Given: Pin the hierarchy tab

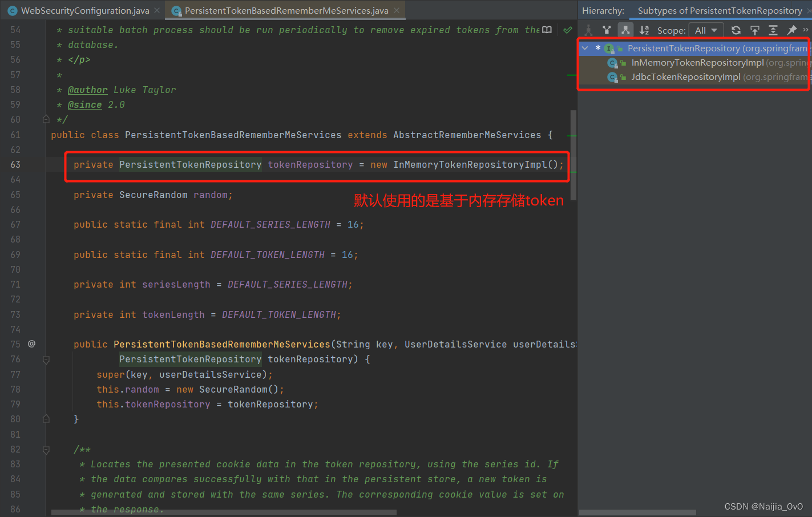Looking at the screenshot, I should [x=791, y=30].
